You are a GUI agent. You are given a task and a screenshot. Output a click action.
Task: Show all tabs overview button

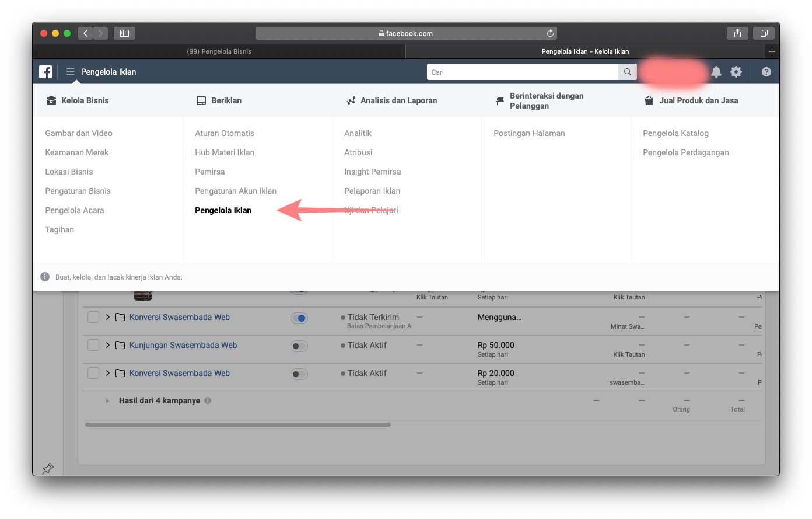764,33
